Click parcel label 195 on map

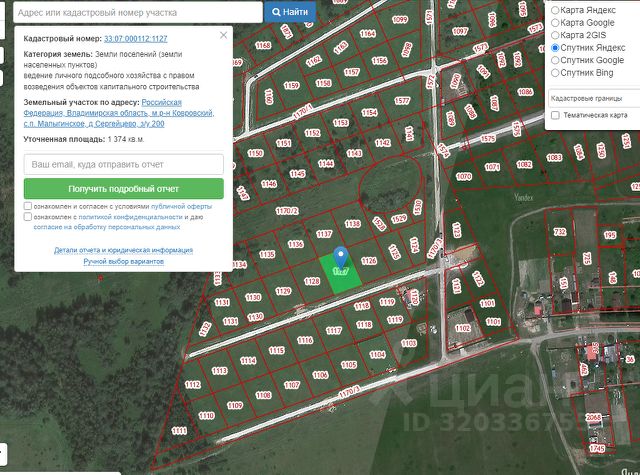pos(610,235)
